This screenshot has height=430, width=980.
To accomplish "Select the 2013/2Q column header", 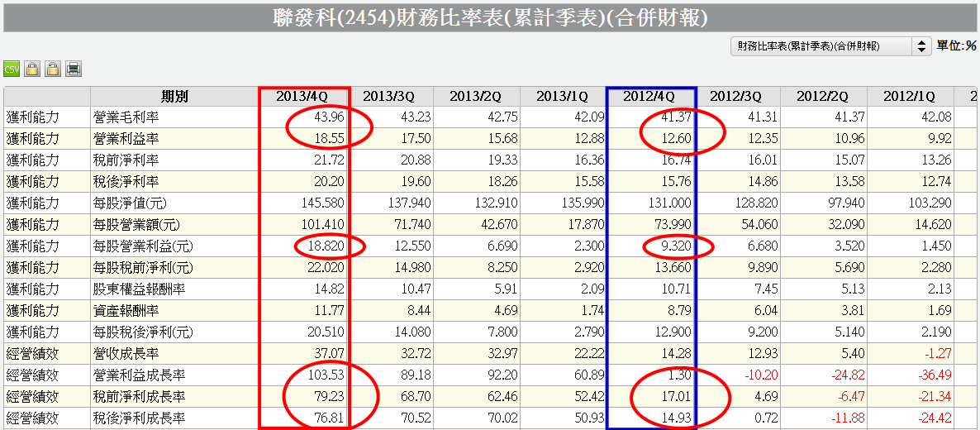I will point(476,97).
